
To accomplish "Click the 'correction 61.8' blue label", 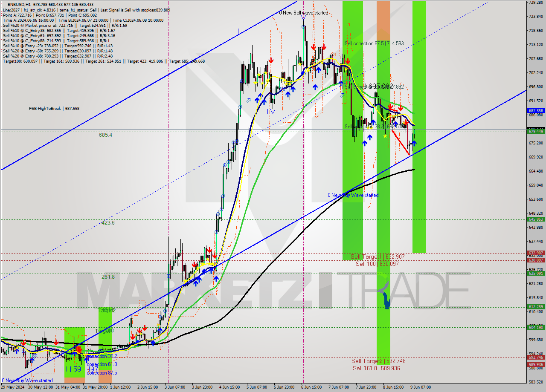I will tap(102, 364).
